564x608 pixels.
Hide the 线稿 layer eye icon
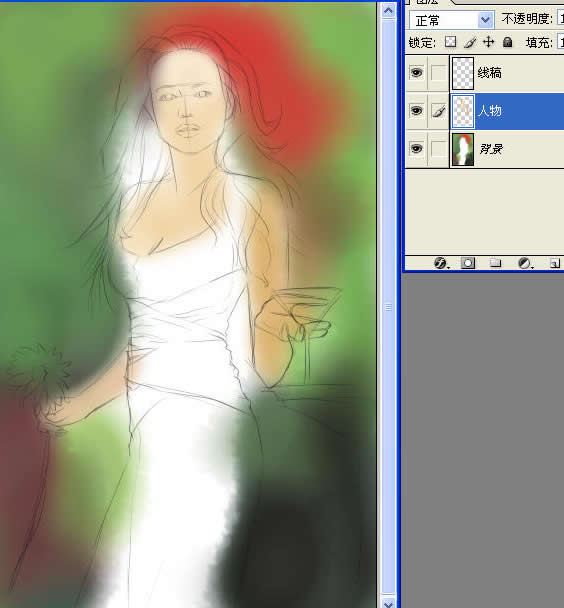[x=416, y=73]
